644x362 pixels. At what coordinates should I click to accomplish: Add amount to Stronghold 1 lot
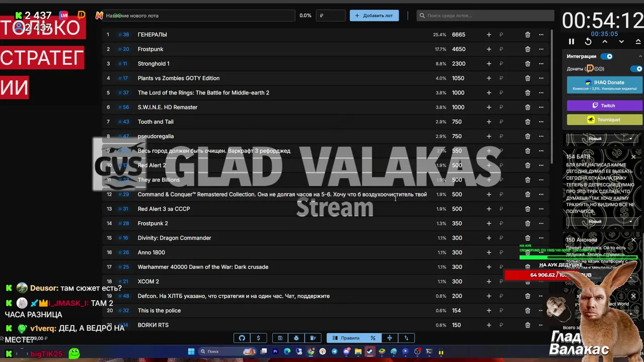489,64
